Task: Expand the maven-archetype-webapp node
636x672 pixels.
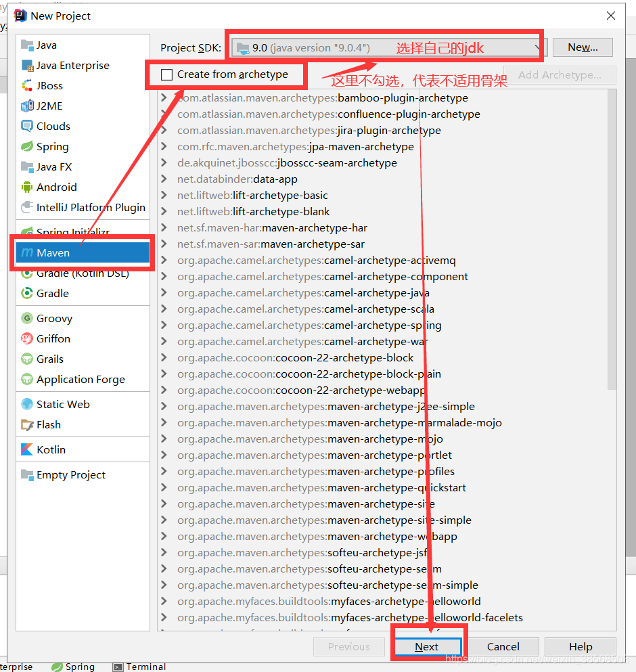Action: pos(164,537)
